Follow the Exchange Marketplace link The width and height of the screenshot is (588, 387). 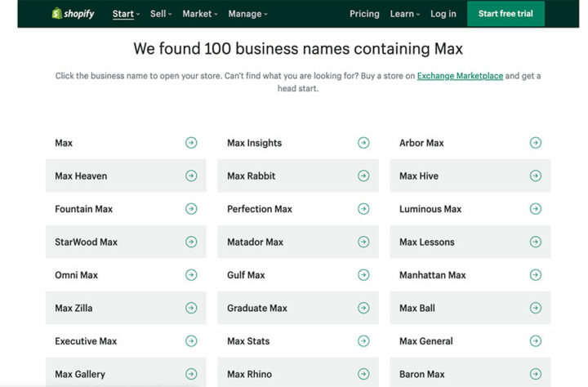[x=460, y=76]
